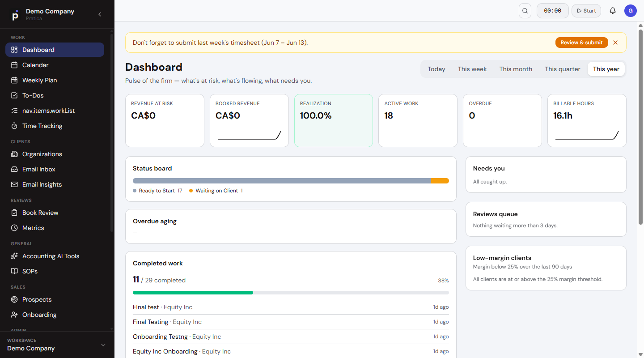Select the This month range tab
Viewport: 644px width, 358px height.
[x=516, y=69]
